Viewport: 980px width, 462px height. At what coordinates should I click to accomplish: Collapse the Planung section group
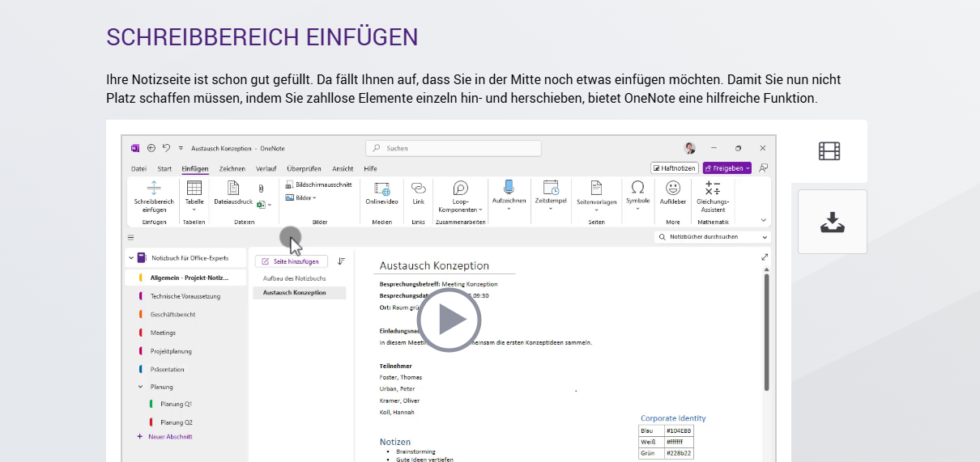(x=140, y=387)
